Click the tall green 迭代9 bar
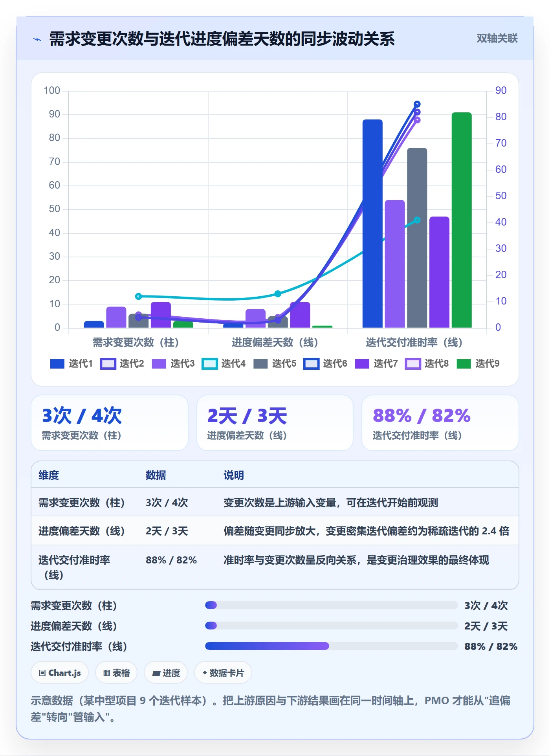This screenshot has width=550, height=756. pyautogui.click(x=462, y=220)
